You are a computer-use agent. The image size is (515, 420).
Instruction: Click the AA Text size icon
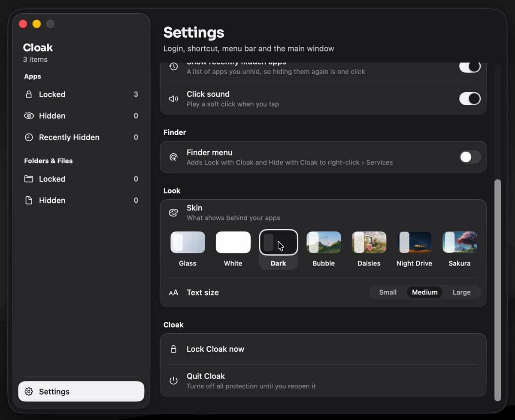click(x=173, y=292)
